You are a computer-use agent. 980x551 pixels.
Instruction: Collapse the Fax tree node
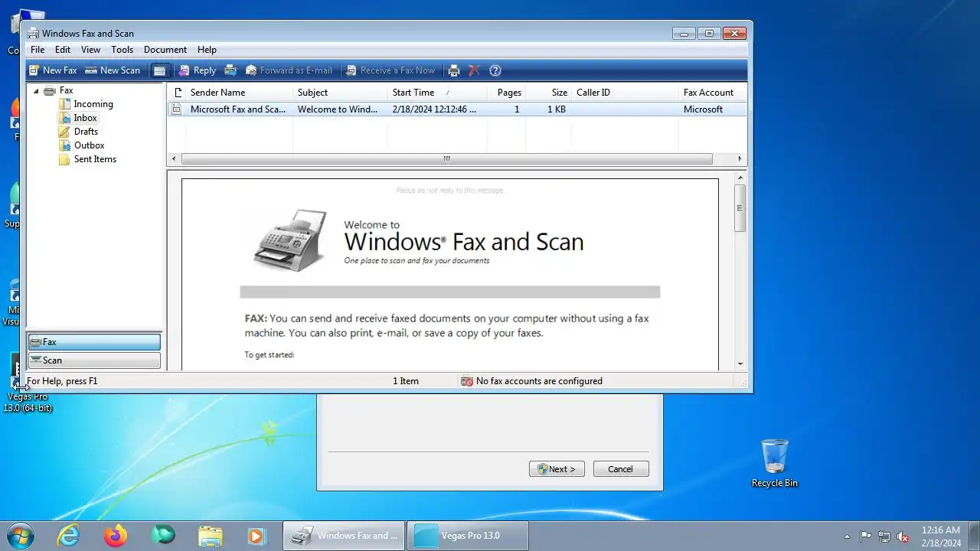[36, 90]
